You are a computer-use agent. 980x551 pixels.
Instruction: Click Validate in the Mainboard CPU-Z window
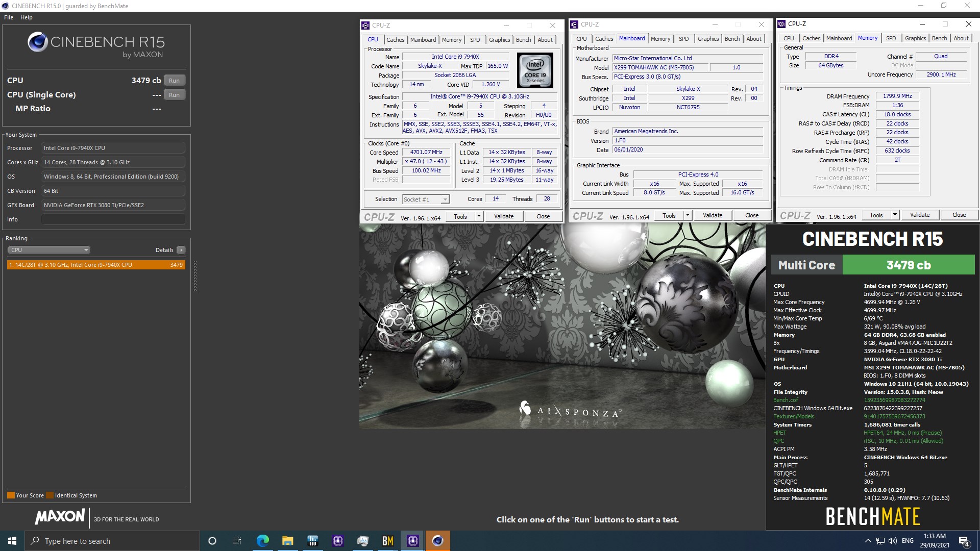point(713,215)
